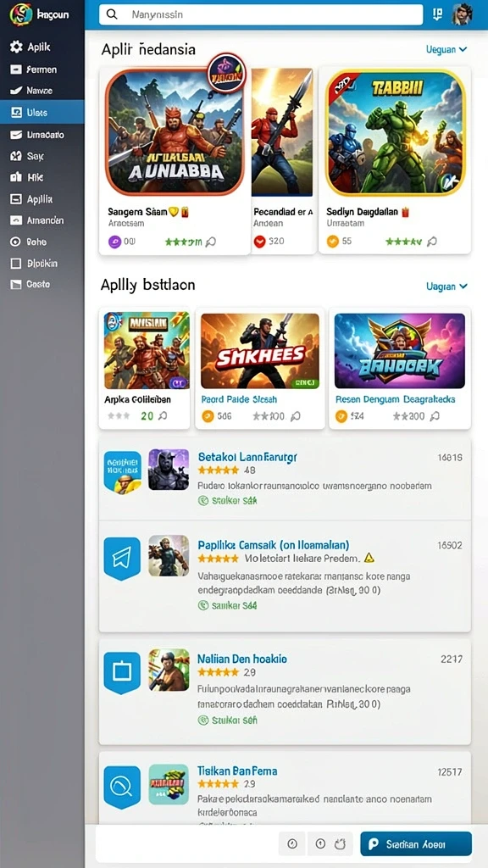Click the second round icon in bottom bar
The width and height of the screenshot is (488, 868).
click(x=320, y=844)
